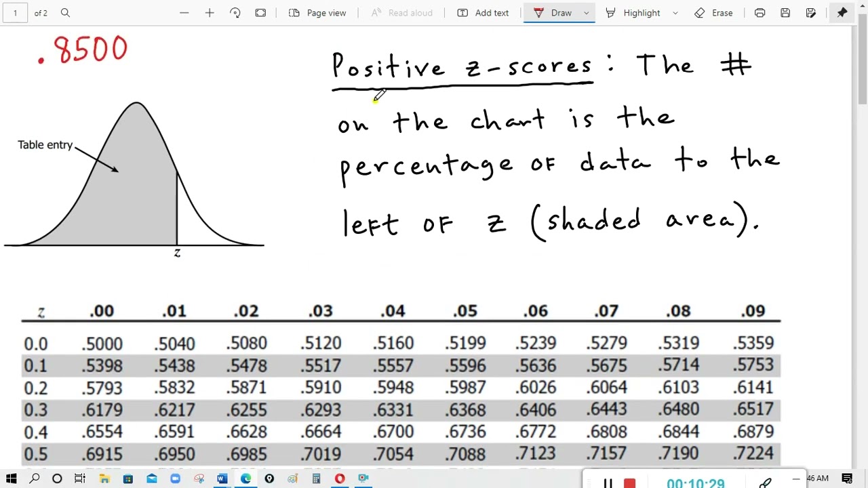
Task: Open the find/search tool in PDF toolbar
Action: click(x=65, y=13)
